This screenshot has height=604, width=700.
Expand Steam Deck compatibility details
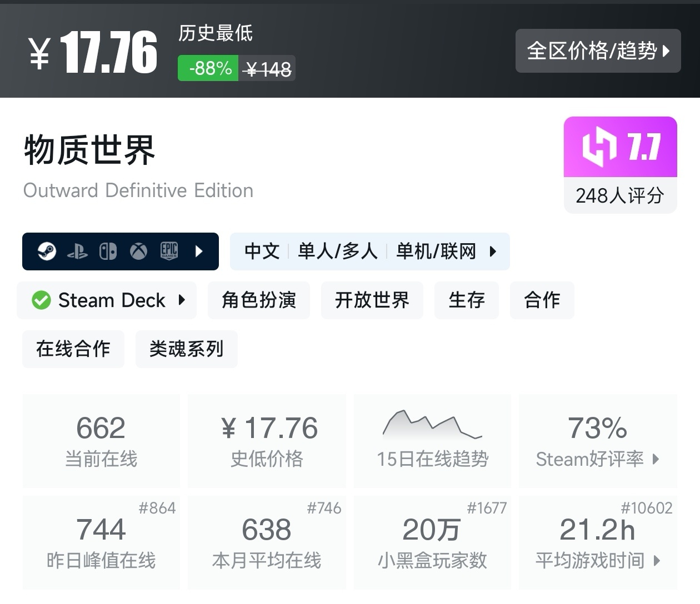pos(182,300)
